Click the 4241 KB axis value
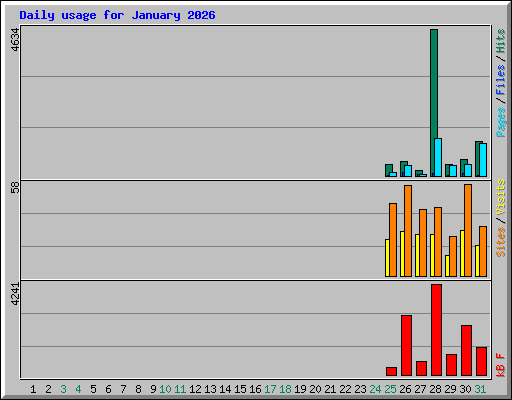This screenshot has height=400, width=512. pyautogui.click(x=15, y=294)
